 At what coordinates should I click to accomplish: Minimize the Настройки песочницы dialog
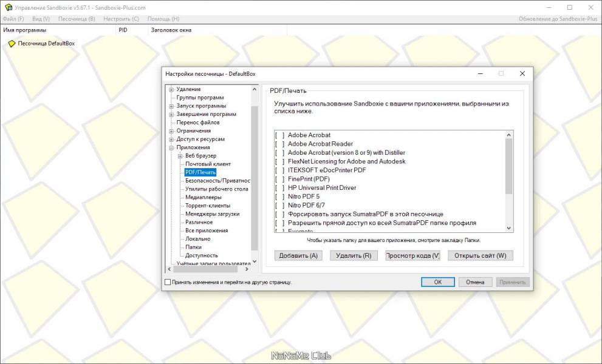click(x=481, y=73)
